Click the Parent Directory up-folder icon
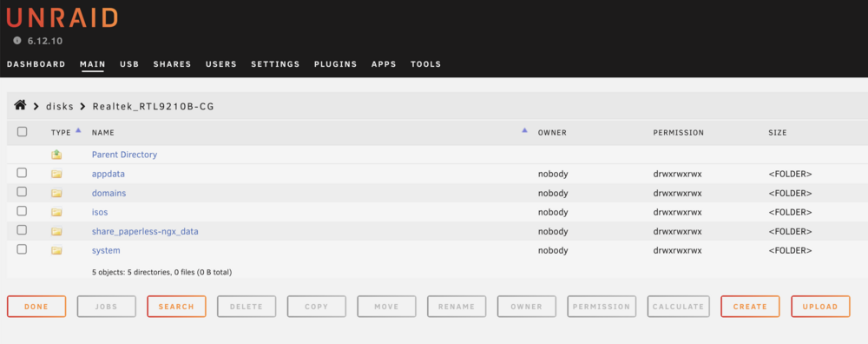The height and width of the screenshot is (344, 868). click(x=56, y=155)
